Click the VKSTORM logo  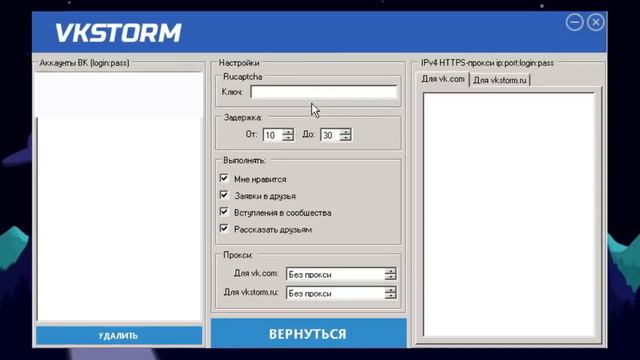118,33
